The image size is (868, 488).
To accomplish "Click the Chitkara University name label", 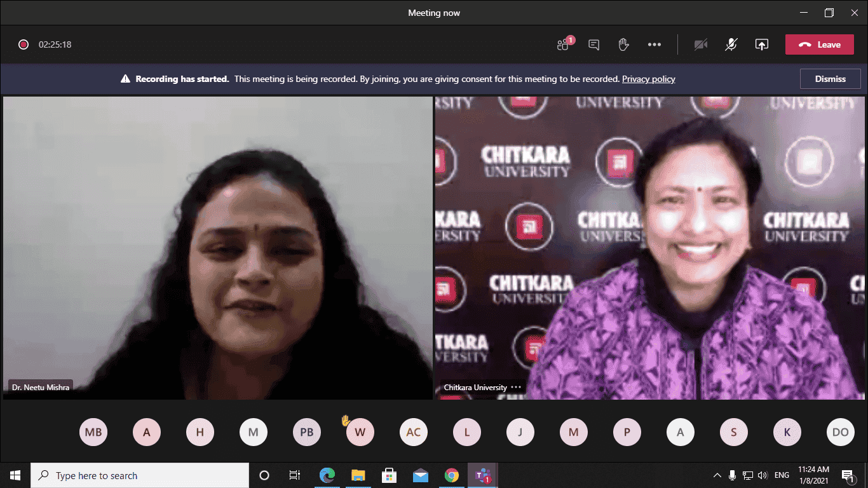I will click(x=475, y=388).
